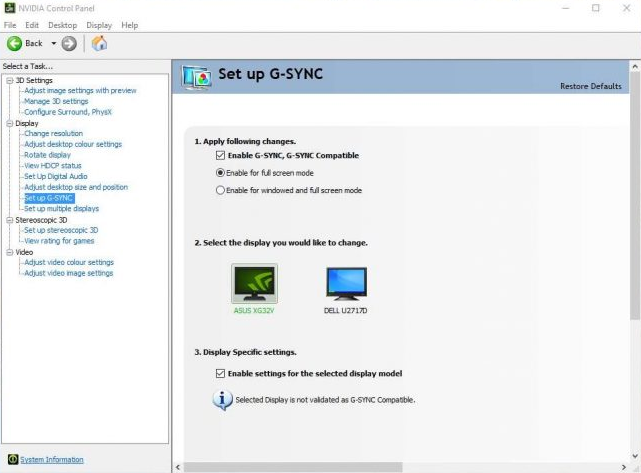Open Adjust video image settings

[68, 273]
